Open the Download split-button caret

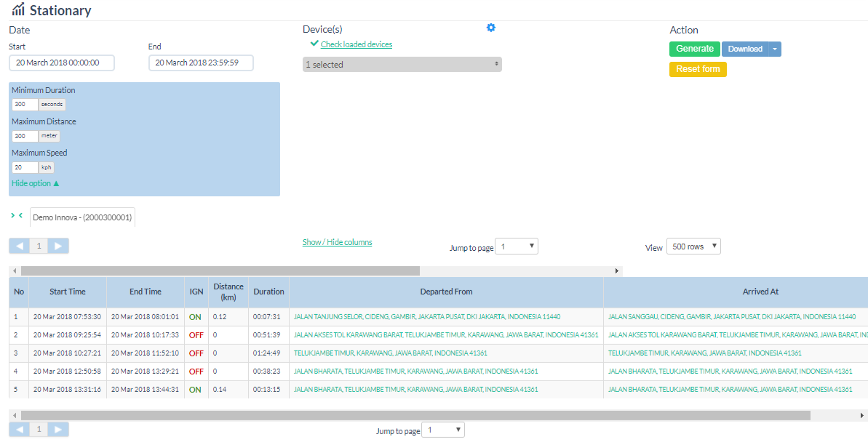pyautogui.click(x=775, y=49)
